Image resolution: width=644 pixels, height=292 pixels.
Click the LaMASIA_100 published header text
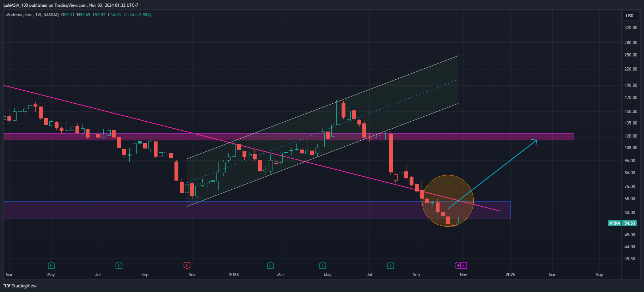click(x=71, y=5)
